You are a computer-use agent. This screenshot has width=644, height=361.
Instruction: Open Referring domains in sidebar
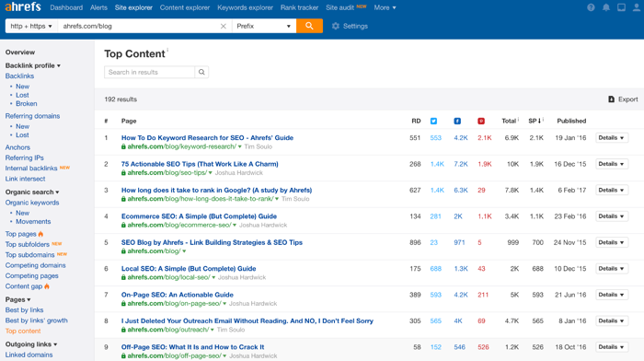[x=32, y=116]
